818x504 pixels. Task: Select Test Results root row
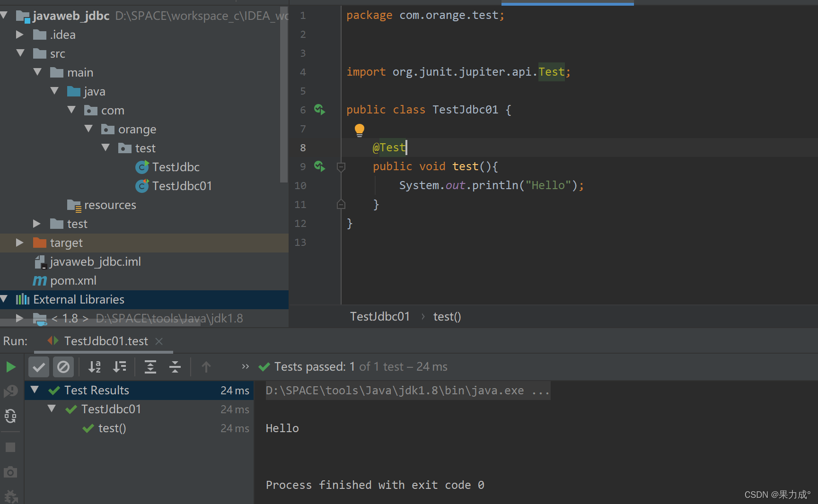[139, 391]
